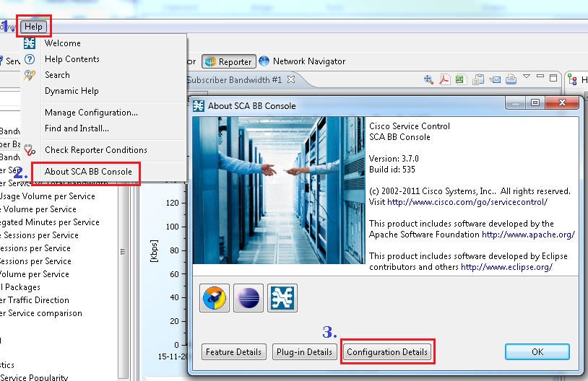Choose Search in the Help menu
The image size is (588, 381).
click(x=57, y=74)
